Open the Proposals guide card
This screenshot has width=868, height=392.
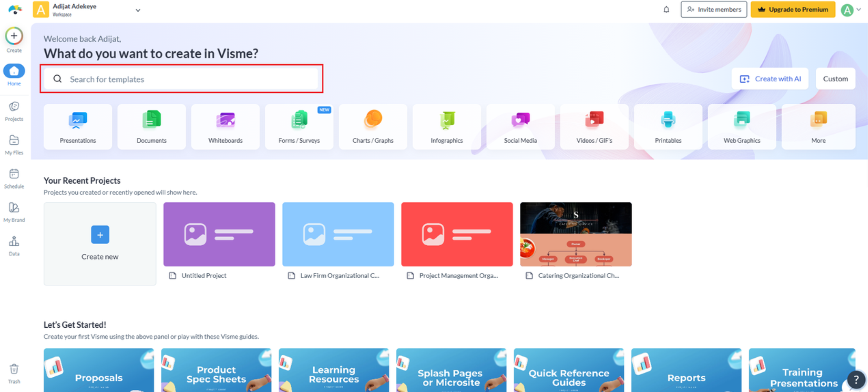(x=99, y=370)
